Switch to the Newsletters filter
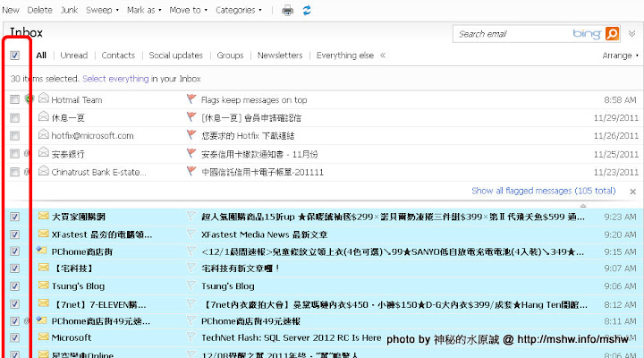This screenshot has width=644, height=358. click(x=280, y=55)
